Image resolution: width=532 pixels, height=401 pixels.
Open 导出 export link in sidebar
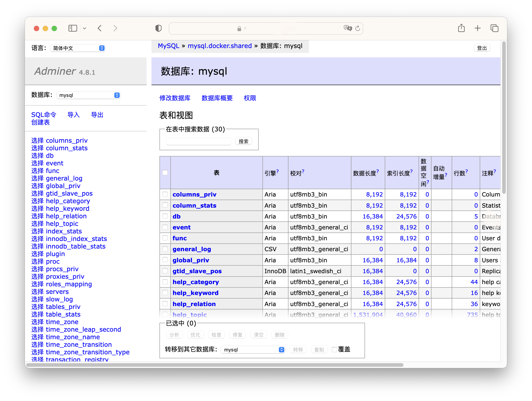(97, 115)
